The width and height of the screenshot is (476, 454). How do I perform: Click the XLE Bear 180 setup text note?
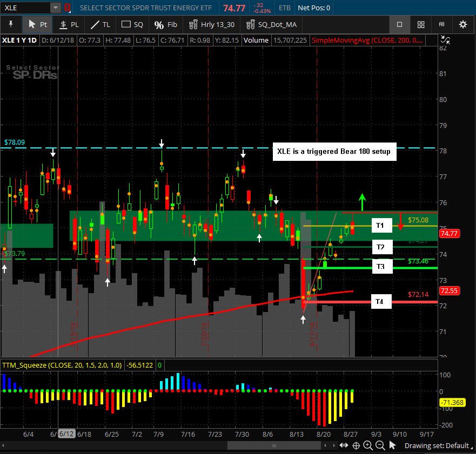pos(334,152)
